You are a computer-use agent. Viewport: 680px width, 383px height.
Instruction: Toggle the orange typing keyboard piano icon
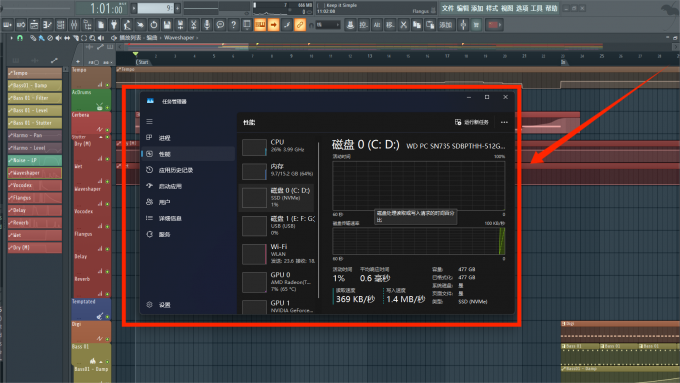coord(260,25)
